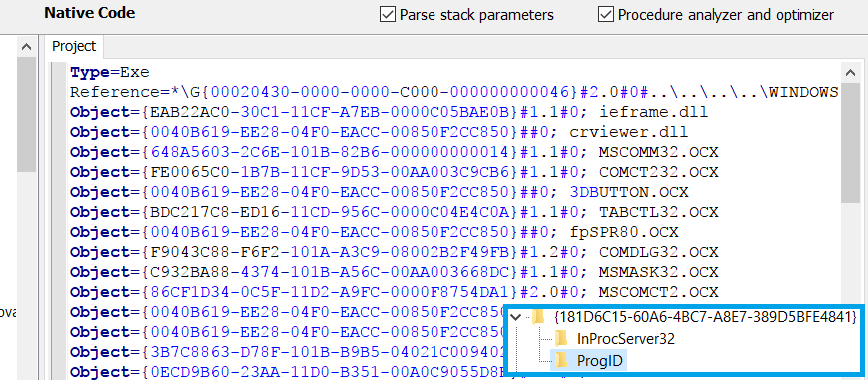Click the InProcServer32 folder icon
868x380 pixels.
pos(562,338)
